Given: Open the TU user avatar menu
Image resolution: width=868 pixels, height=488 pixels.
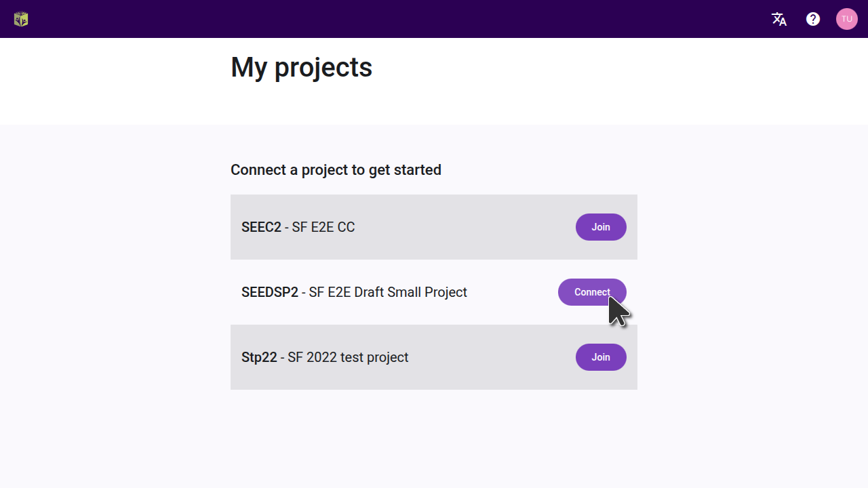Looking at the screenshot, I should pyautogui.click(x=847, y=19).
